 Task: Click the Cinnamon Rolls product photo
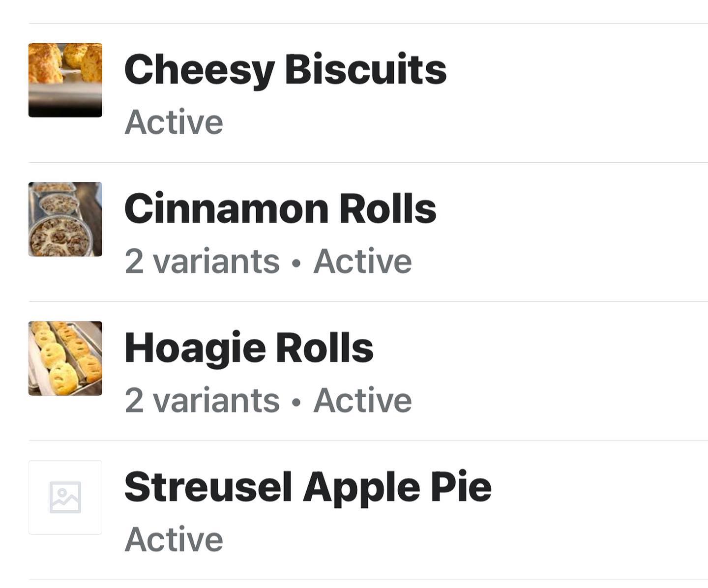coord(65,219)
